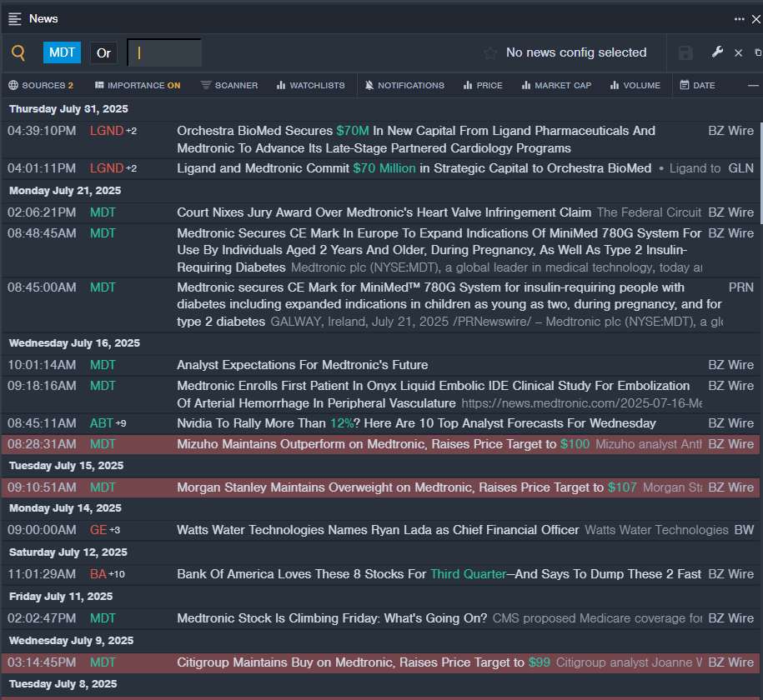Open the Date filter
The height and width of the screenshot is (700, 763).
coord(697,86)
